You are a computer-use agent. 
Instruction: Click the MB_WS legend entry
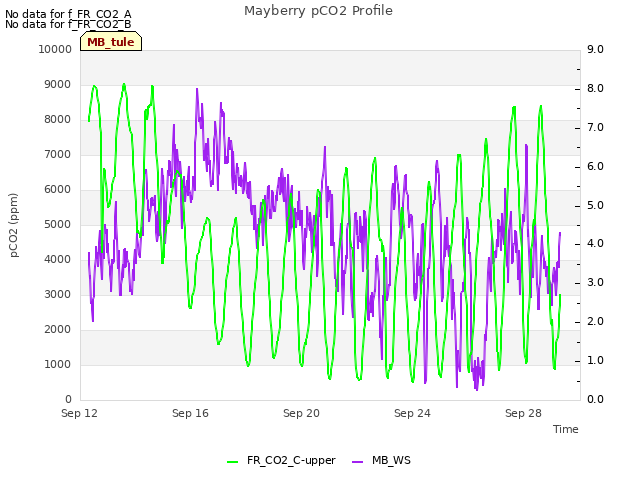click(381, 460)
